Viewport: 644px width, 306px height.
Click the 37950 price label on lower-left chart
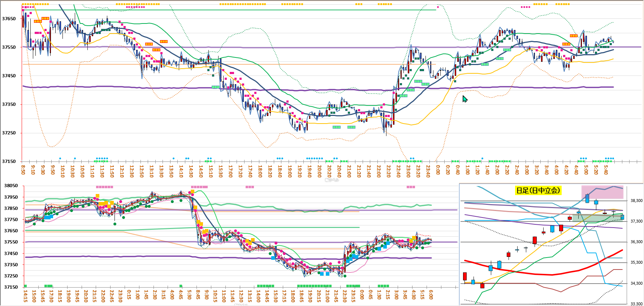pyautogui.click(x=11, y=197)
